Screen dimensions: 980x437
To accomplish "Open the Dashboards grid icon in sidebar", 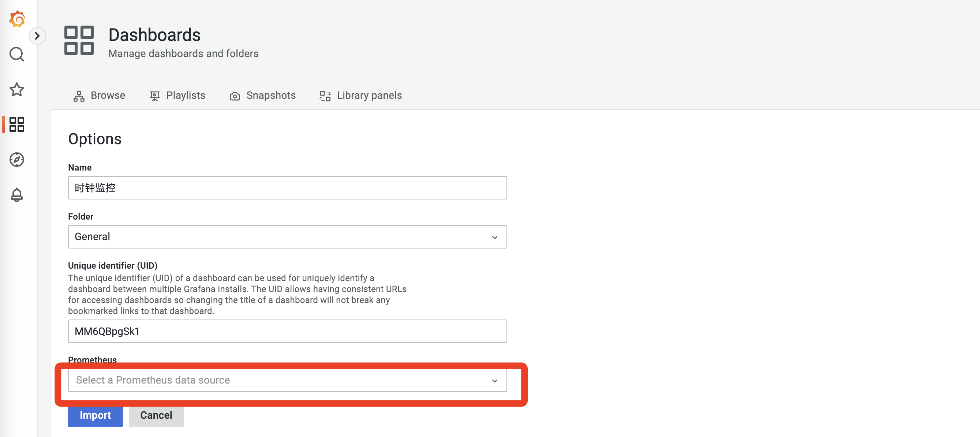I will point(17,124).
